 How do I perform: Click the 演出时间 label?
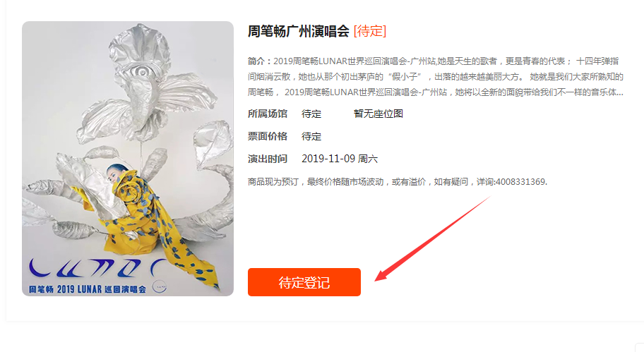tap(268, 159)
